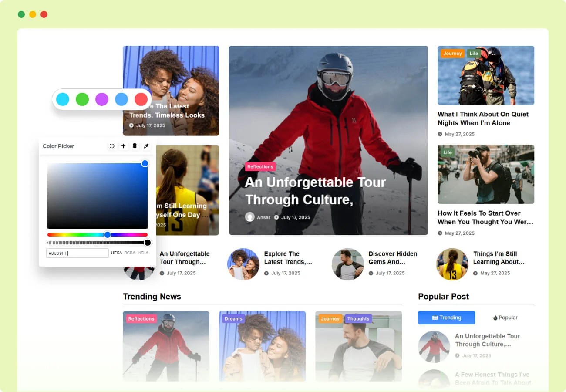Pick the cyan color swatch
Screen dimensions: 566x392
(x=63, y=99)
